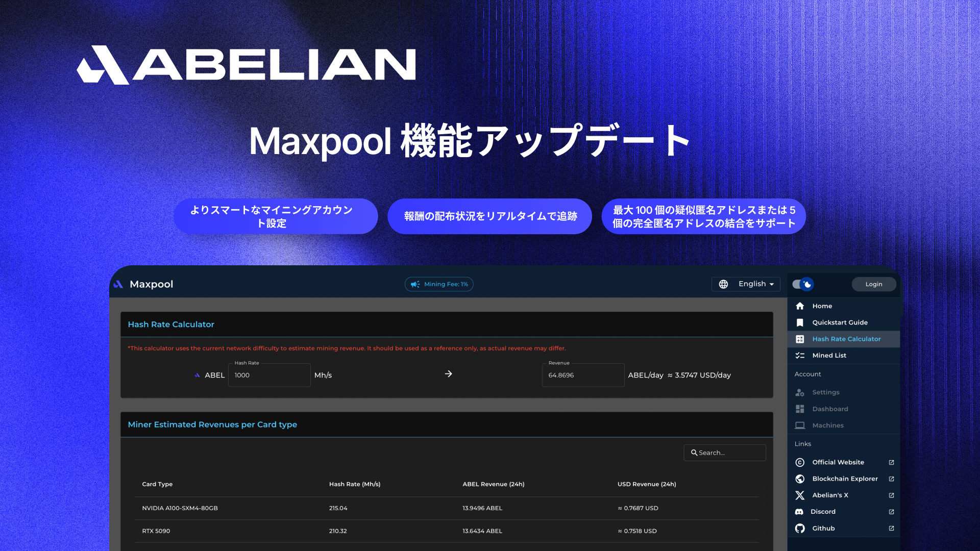Click the Search box in revenues table
Screen dimensions: 980x551
pyautogui.click(x=725, y=453)
